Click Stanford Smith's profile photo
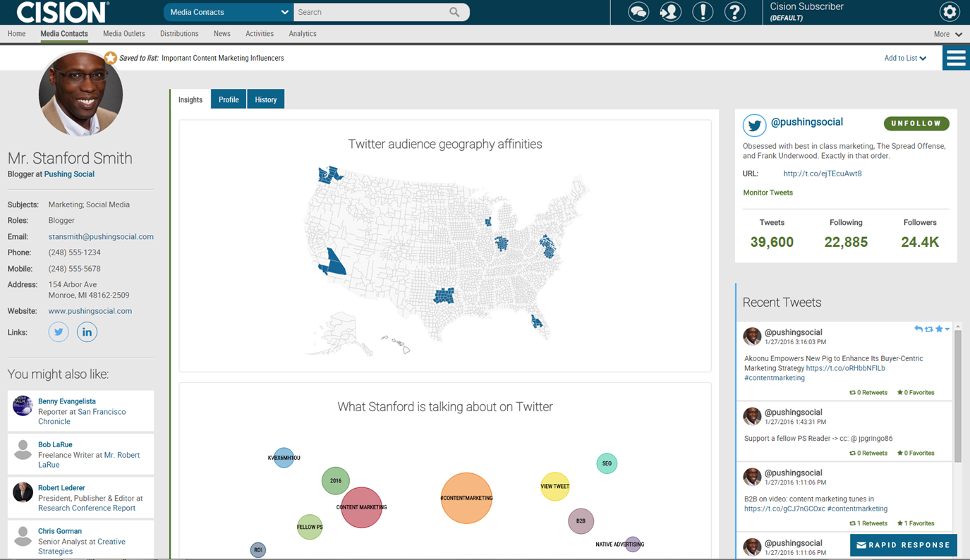This screenshot has height=560, width=970. (x=80, y=92)
